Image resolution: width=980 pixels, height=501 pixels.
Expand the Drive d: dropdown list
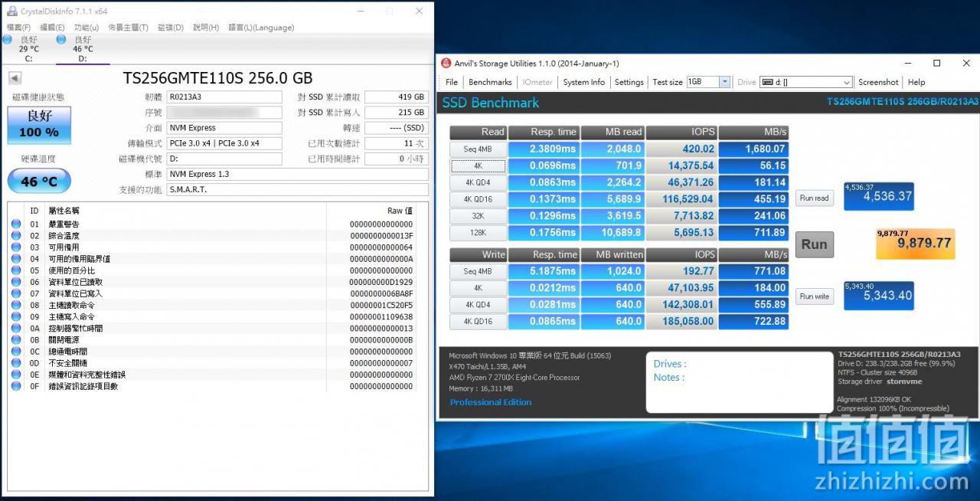[x=847, y=82]
